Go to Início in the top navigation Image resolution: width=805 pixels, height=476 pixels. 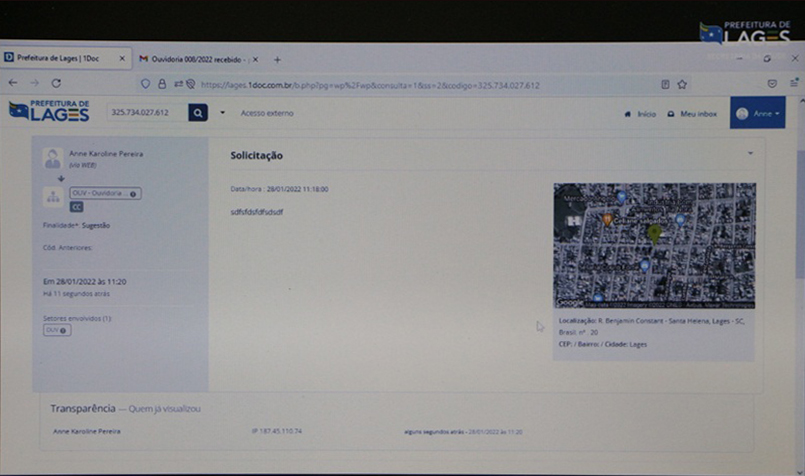click(641, 114)
